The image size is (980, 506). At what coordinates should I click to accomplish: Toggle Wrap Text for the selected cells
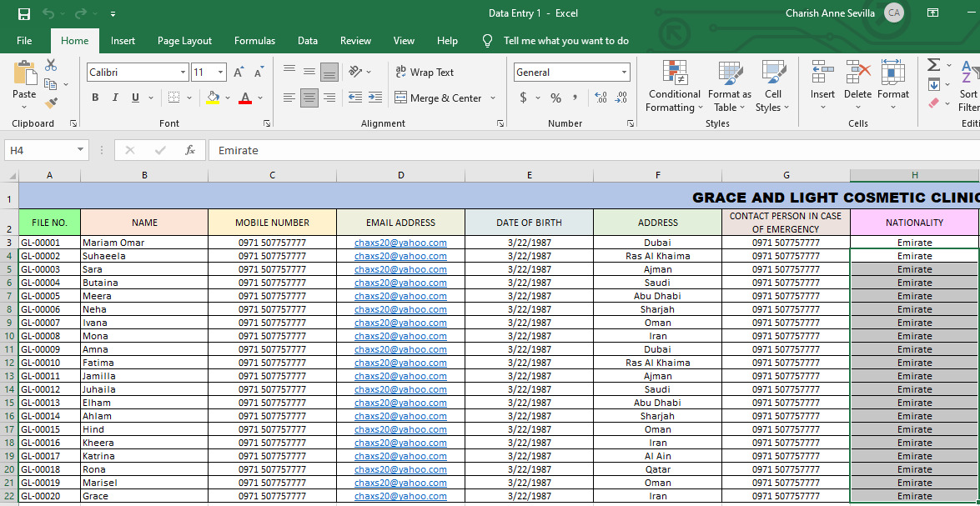point(424,73)
